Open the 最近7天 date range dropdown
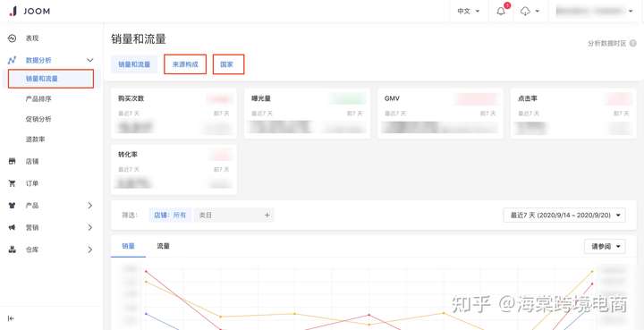The width and height of the screenshot is (644, 330). [564, 215]
